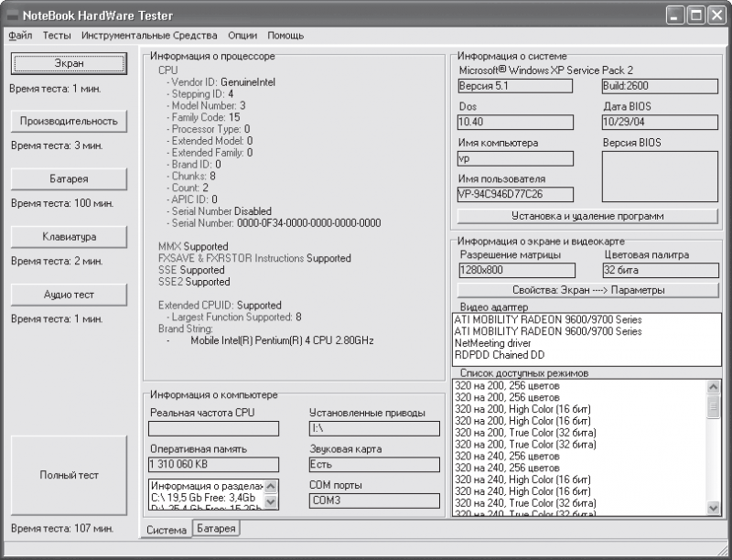This screenshot has height=560, width=732.
Task: Click down arrow in partition info box
Action: [x=271, y=502]
